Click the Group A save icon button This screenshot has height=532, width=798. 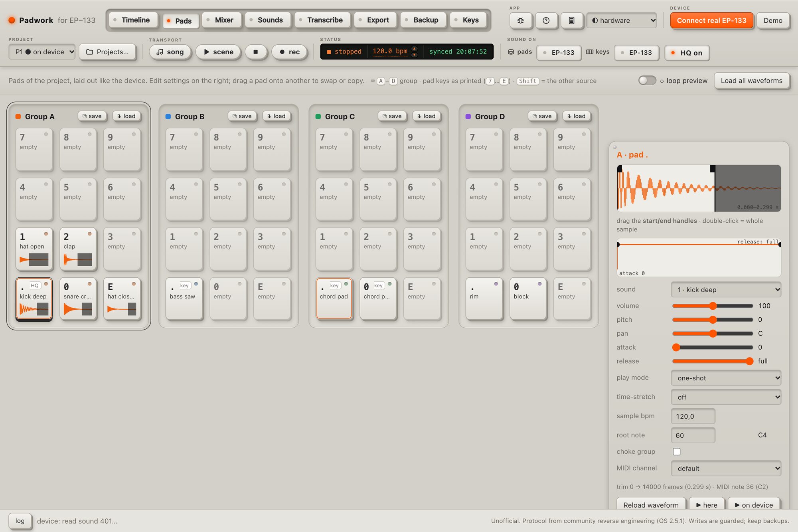[x=92, y=116]
